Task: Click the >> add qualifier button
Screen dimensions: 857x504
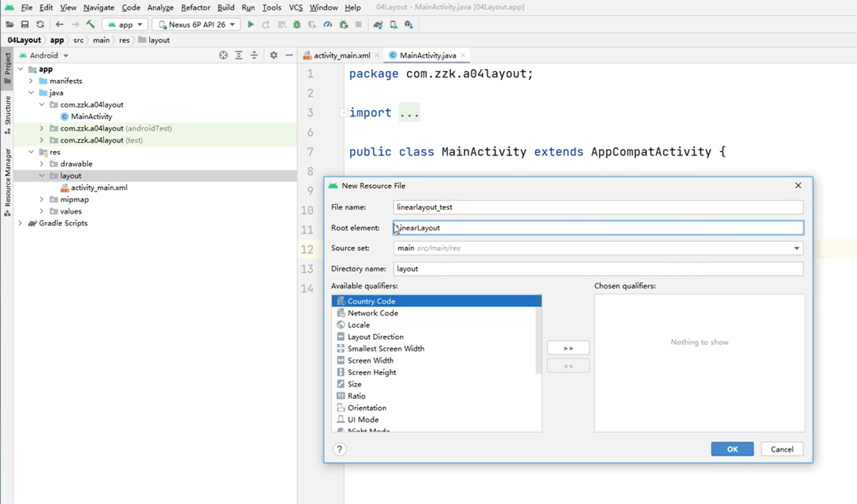Action: tap(568, 348)
